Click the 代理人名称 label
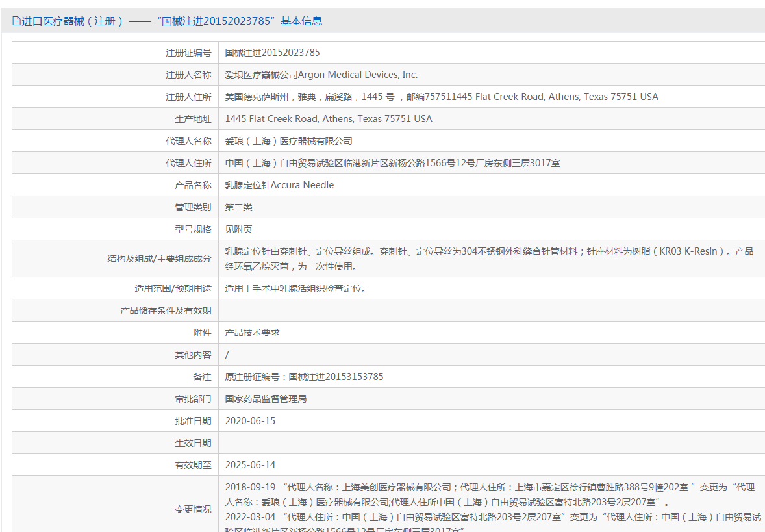 coord(188,141)
